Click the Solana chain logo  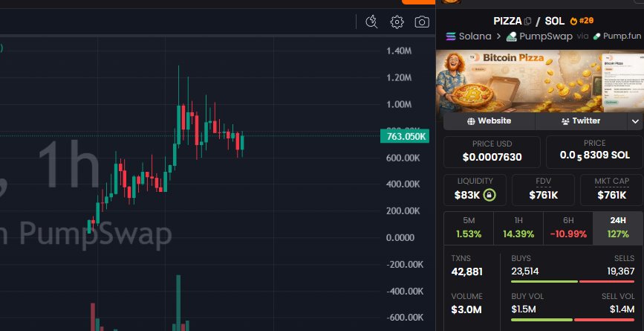tap(450, 36)
